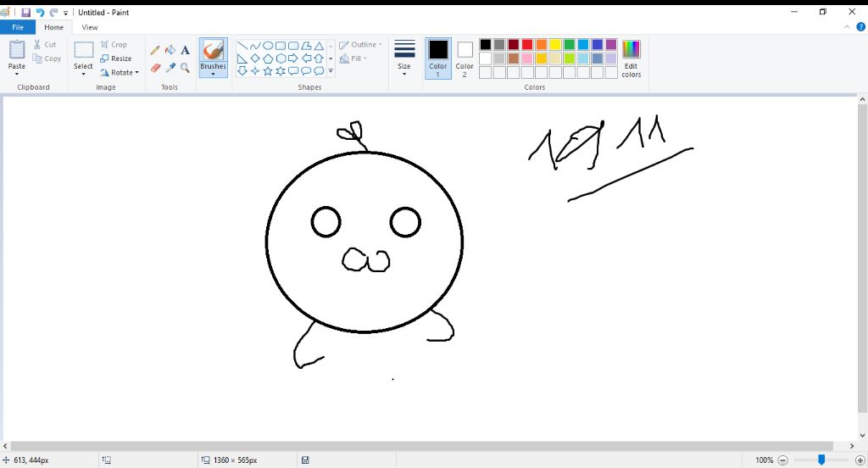868x468 pixels.
Task: Activate the Color 2 selector
Action: click(465, 58)
